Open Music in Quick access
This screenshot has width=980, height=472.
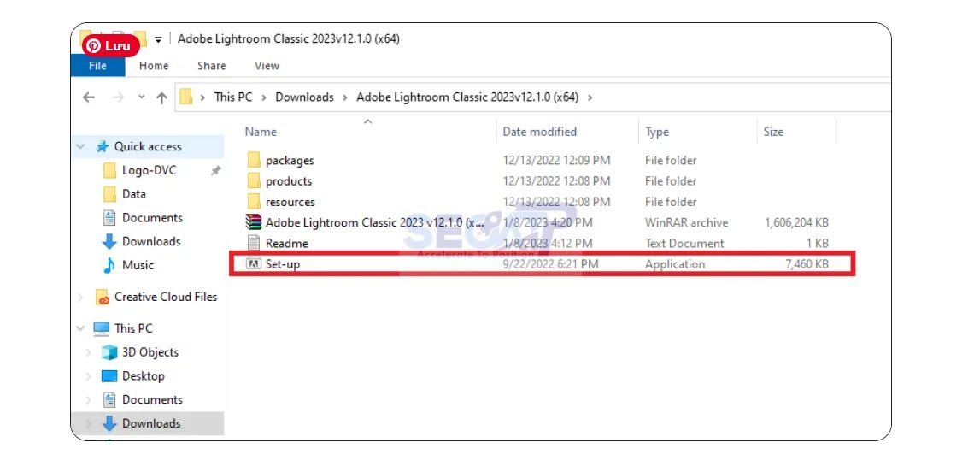[138, 266]
